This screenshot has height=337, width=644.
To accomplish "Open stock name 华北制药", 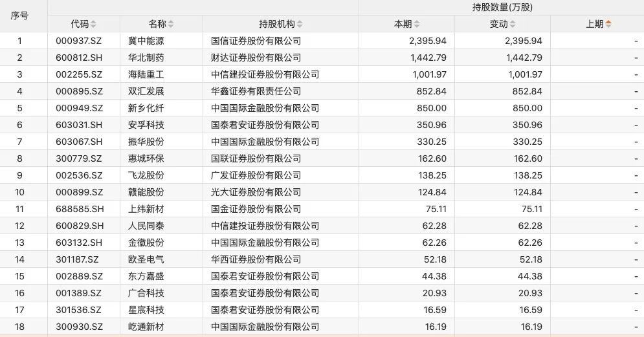I will pyautogui.click(x=146, y=58).
